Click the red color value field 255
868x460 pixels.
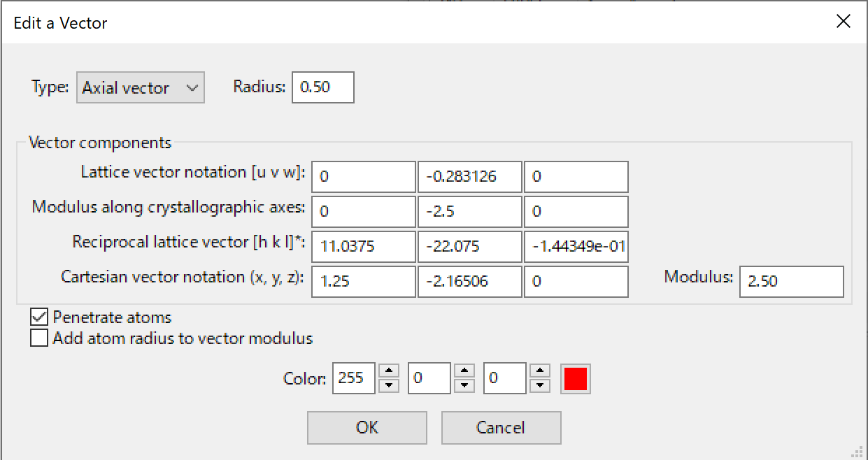[353, 379]
